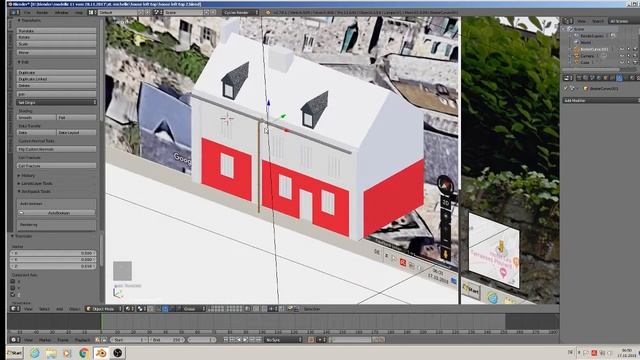The width and height of the screenshot is (640, 360).
Task: Switch to the Scene properties tab icon
Action: 592,78
